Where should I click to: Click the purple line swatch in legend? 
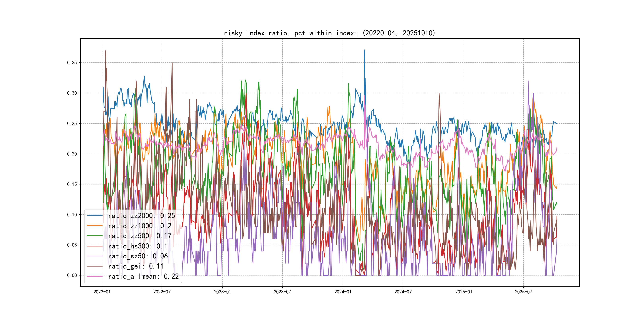pyautogui.click(x=95, y=256)
